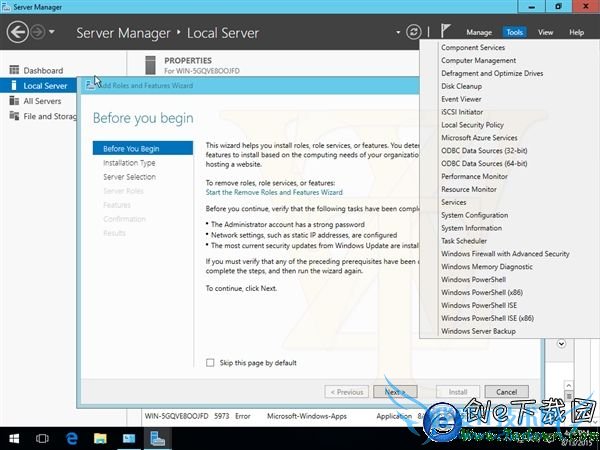Open Disk Cleanup from the Tools menu
The image size is (600, 450).
tap(461, 86)
